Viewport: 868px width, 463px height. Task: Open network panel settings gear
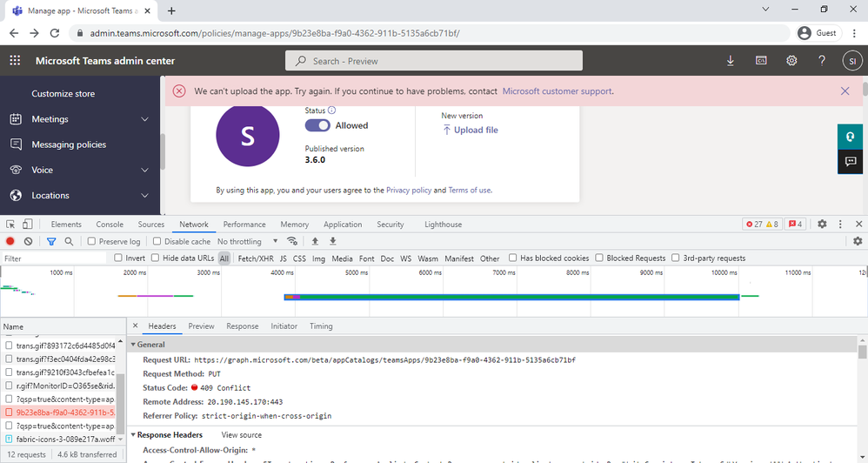coord(858,241)
